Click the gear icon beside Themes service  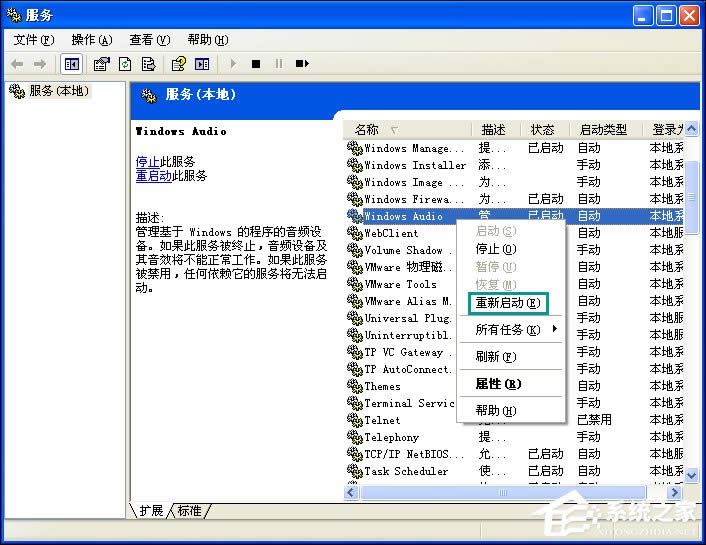pyautogui.click(x=354, y=386)
